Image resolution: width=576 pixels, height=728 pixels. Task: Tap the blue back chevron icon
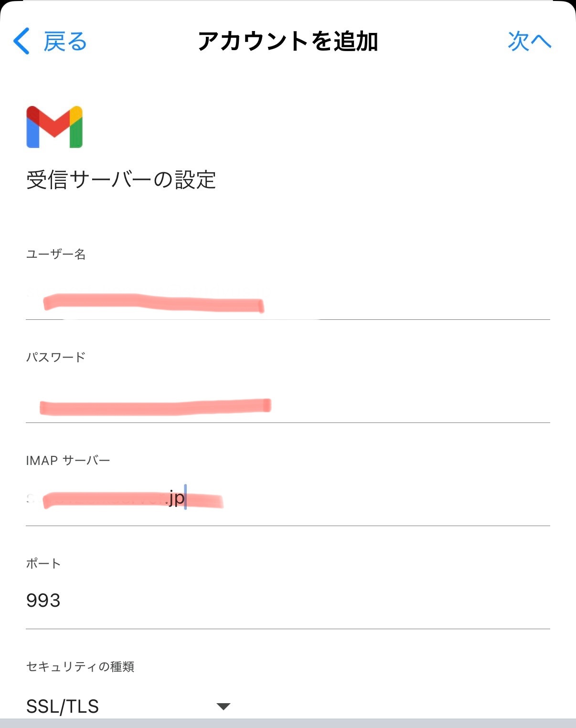pyautogui.click(x=21, y=41)
